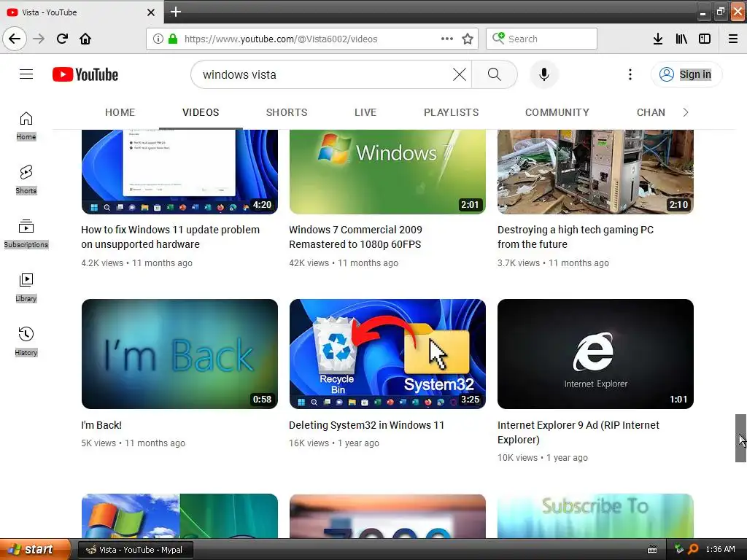Image resolution: width=747 pixels, height=560 pixels.
Task: Go back with the browser back arrow
Action: pyautogui.click(x=15, y=39)
